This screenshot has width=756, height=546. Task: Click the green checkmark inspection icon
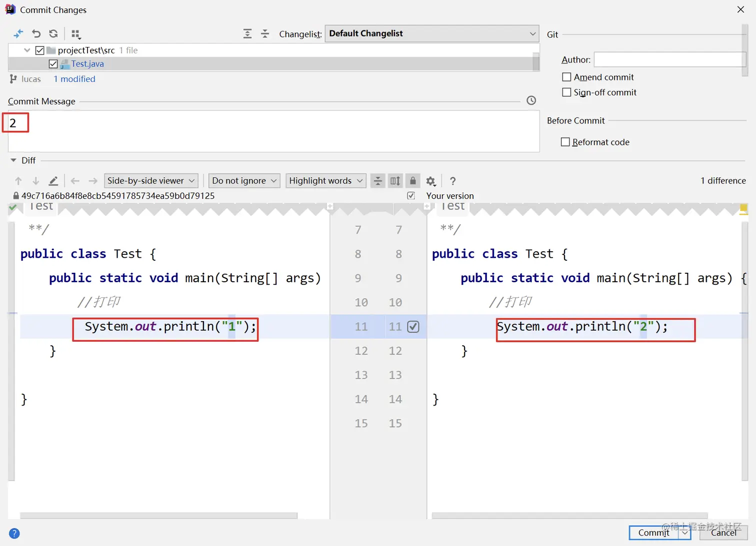13,207
